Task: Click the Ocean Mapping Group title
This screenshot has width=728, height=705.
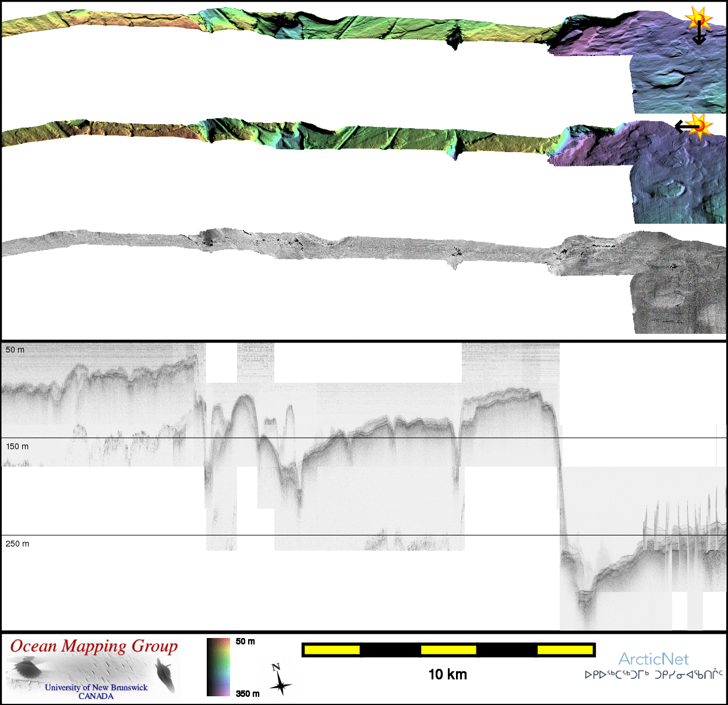Action: point(94,646)
